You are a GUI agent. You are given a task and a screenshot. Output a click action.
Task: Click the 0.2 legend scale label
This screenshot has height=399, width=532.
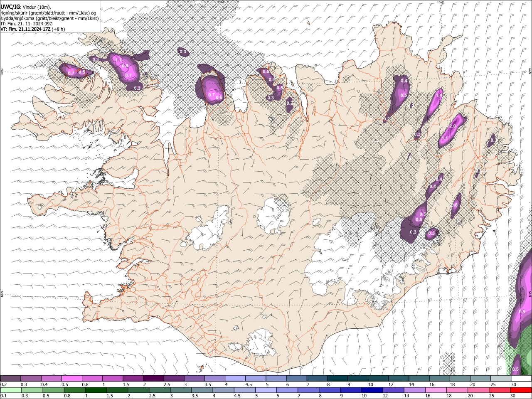[4, 384]
